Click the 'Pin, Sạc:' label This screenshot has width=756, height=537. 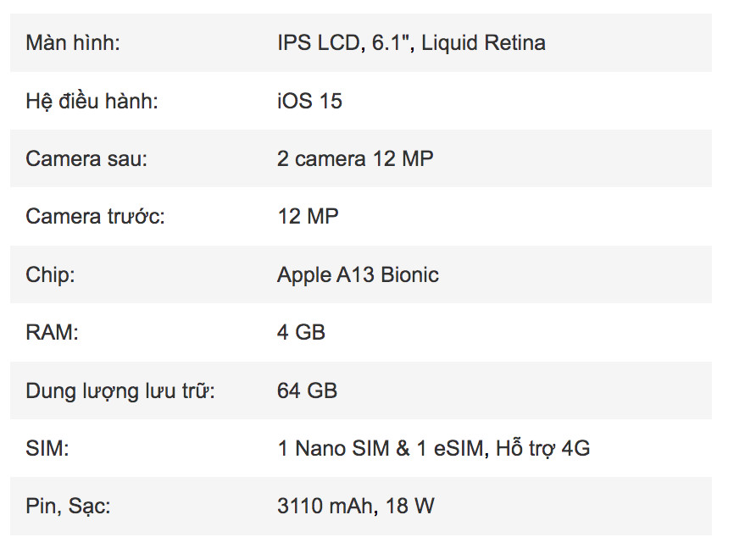pyautogui.click(x=68, y=507)
